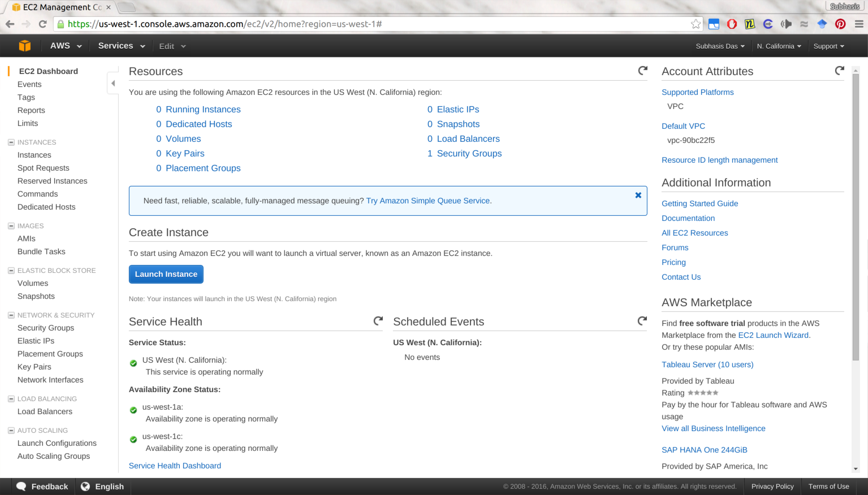Refresh the Service Health section

pos(378,321)
